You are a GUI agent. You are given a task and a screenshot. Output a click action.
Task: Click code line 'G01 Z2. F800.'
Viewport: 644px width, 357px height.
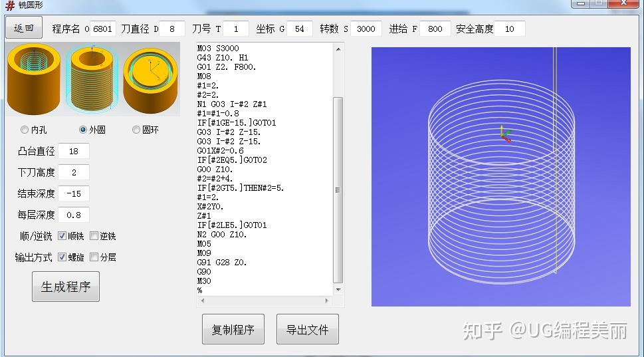227,67
